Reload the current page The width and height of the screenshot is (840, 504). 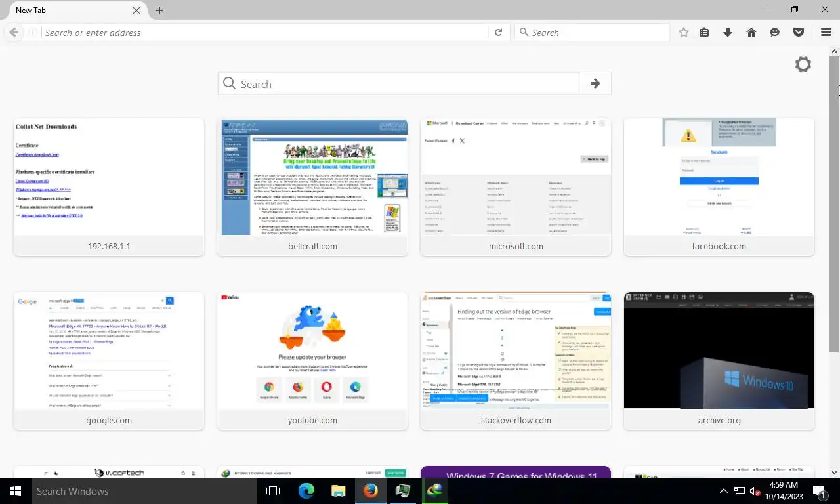(498, 33)
